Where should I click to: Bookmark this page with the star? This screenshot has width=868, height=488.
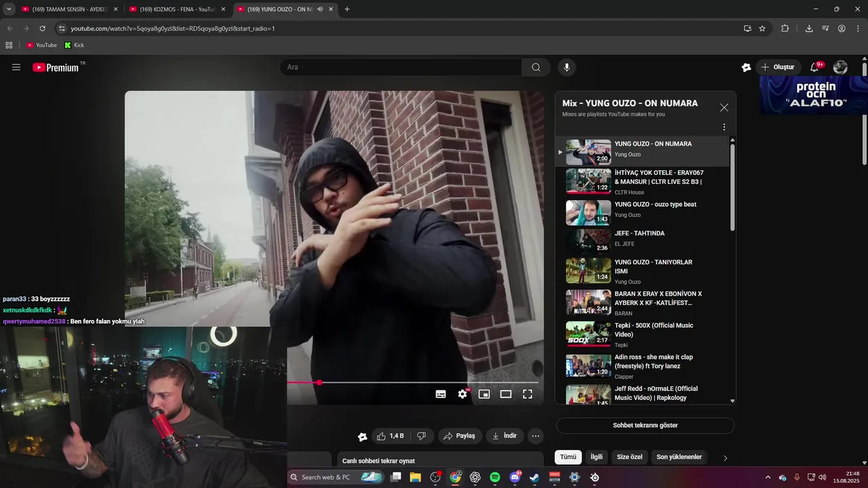pos(762,28)
